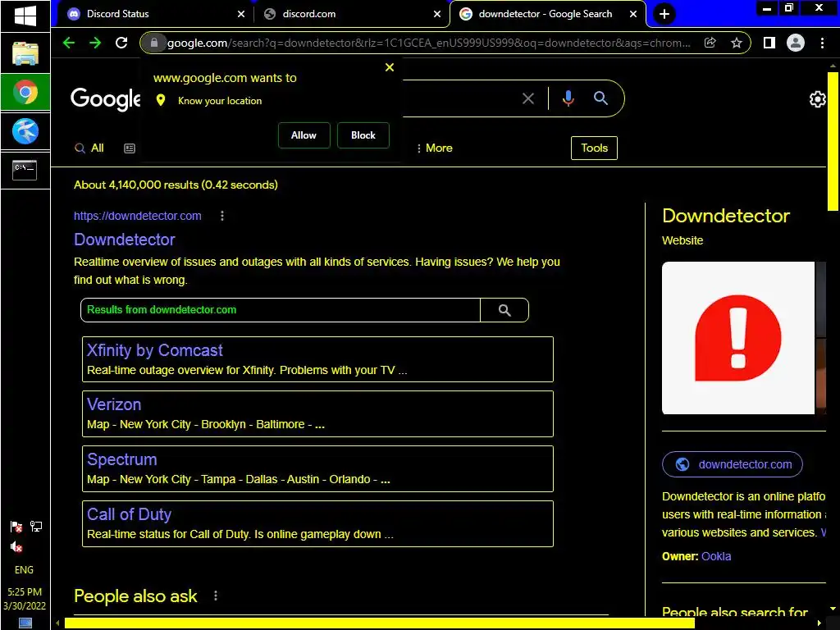Screen dimensions: 840x630
Task: Open the Downdetector logo image
Action: (738, 338)
